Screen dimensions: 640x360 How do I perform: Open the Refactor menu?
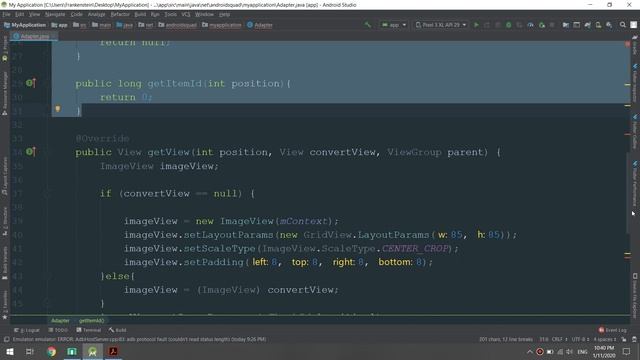tap(120, 14)
